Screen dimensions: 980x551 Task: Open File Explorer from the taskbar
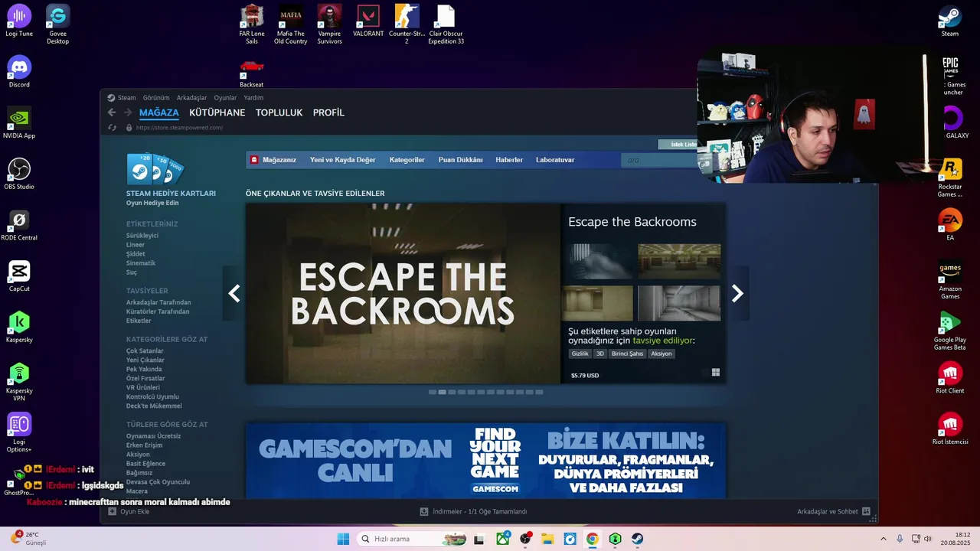[547, 539]
